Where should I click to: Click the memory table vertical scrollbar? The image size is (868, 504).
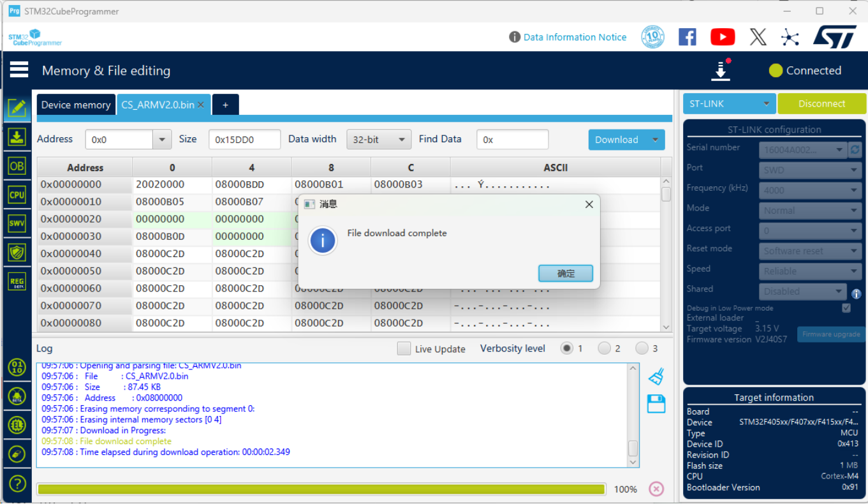pyautogui.click(x=666, y=254)
